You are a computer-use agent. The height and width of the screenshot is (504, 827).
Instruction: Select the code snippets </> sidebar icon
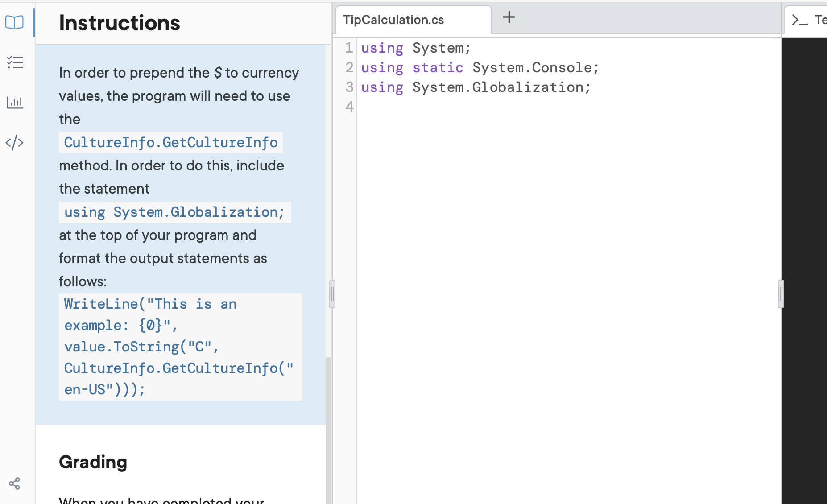click(x=15, y=142)
